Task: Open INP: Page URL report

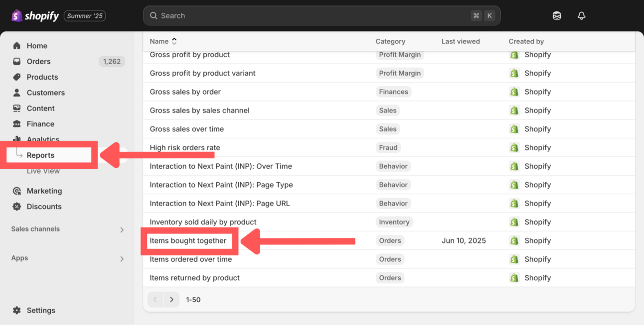Action: tap(220, 204)
